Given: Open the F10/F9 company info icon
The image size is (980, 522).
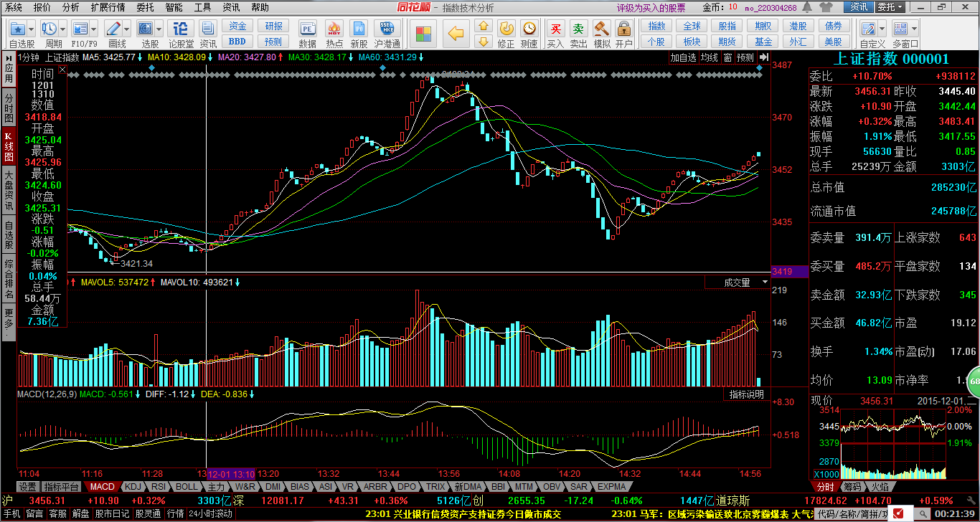Looking at the screenshot, I should 80,29.
